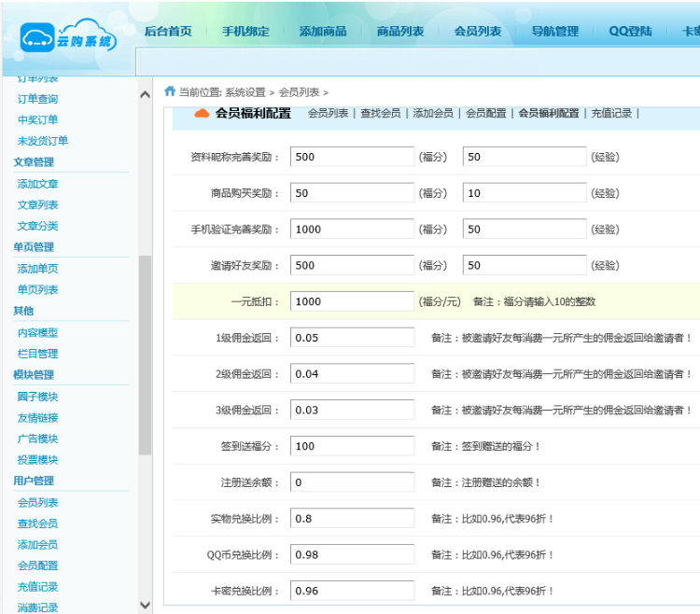Click 手机验证完善奖励 福分 input field

pyautogui.click(x=352, y=229)
